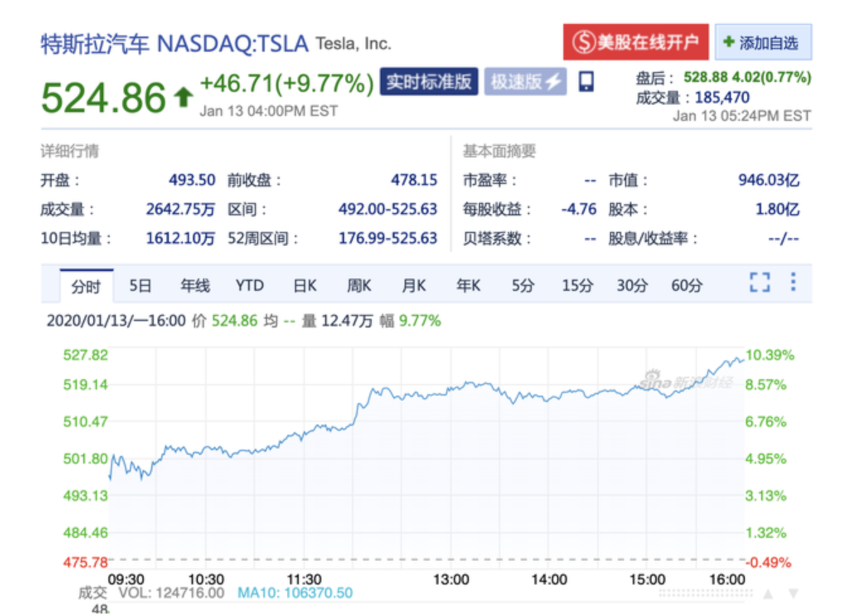This screenshot has width=852, height=616.
Task: Switch to the 5日 chart tab
Action: coord(140,286)
